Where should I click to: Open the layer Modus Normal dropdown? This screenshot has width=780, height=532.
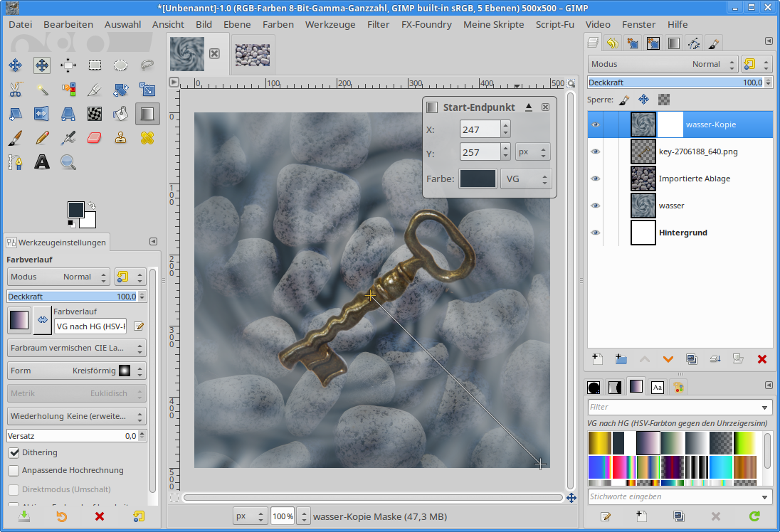662,64
